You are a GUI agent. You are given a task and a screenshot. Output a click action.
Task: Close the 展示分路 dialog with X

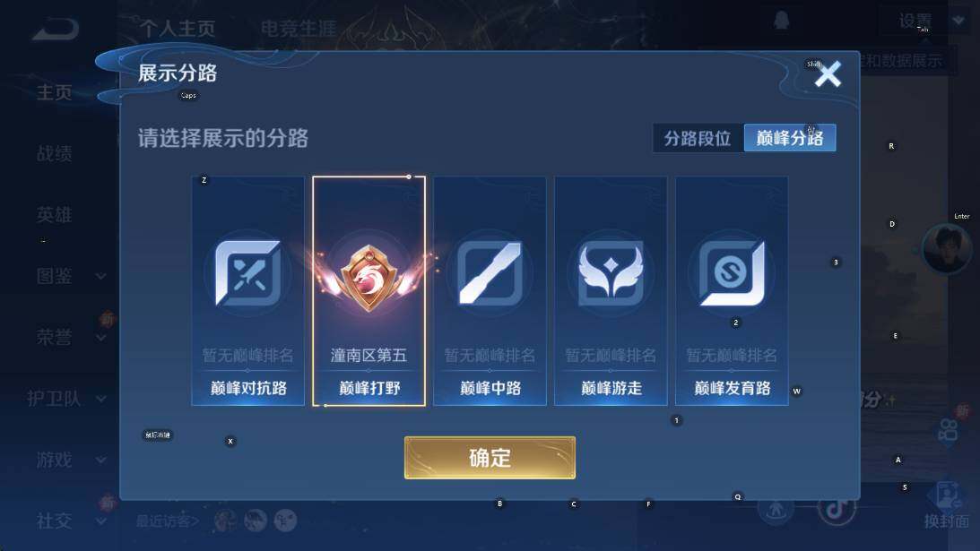pyautogui.click(x=828, y=74)
